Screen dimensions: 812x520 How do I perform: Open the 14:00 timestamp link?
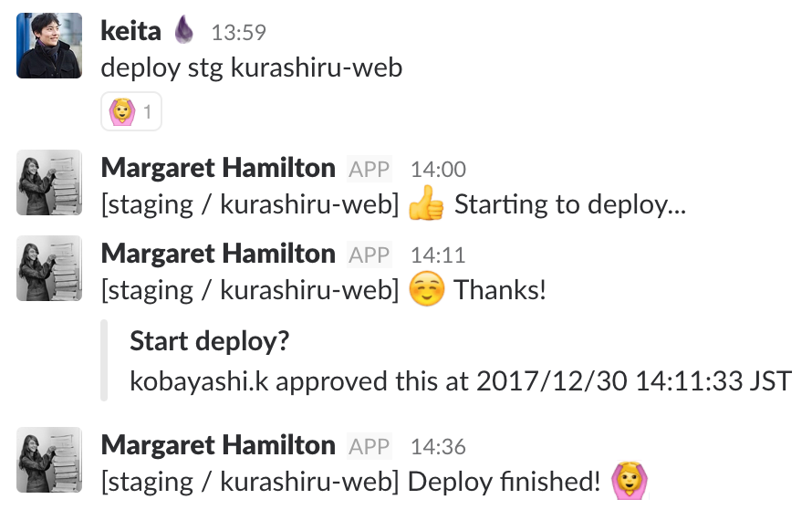(x=438, y=170)
